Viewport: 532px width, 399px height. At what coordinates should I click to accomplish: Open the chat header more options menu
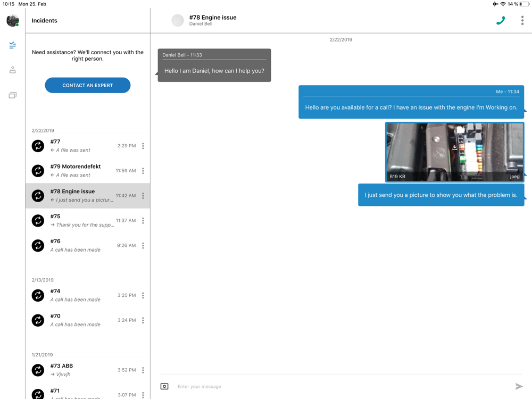[522, 21]
